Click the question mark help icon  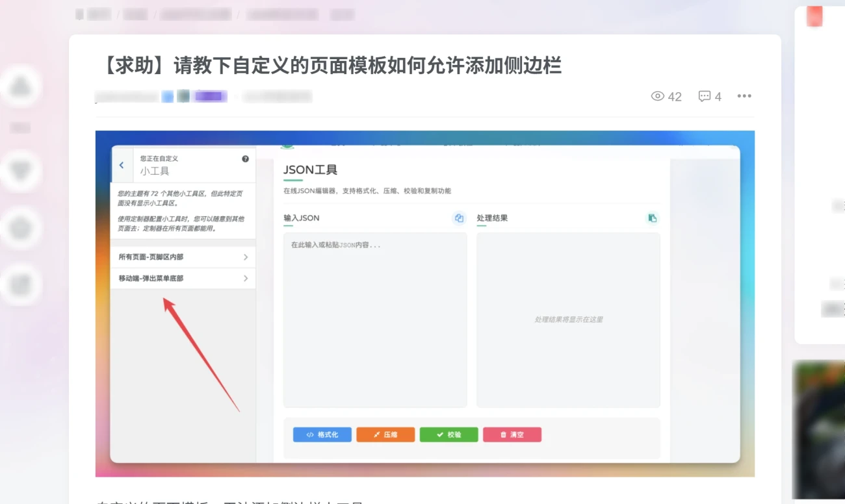(x=245, y=158)
